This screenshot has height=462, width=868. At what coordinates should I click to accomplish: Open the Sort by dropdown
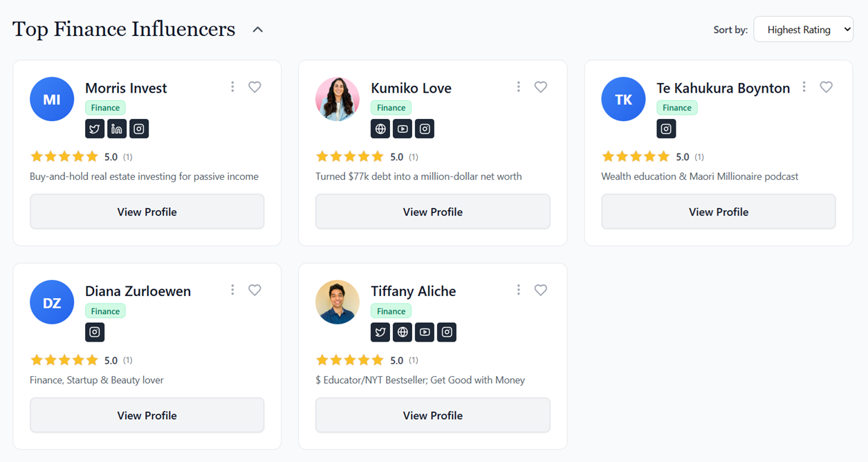[803, 30]
